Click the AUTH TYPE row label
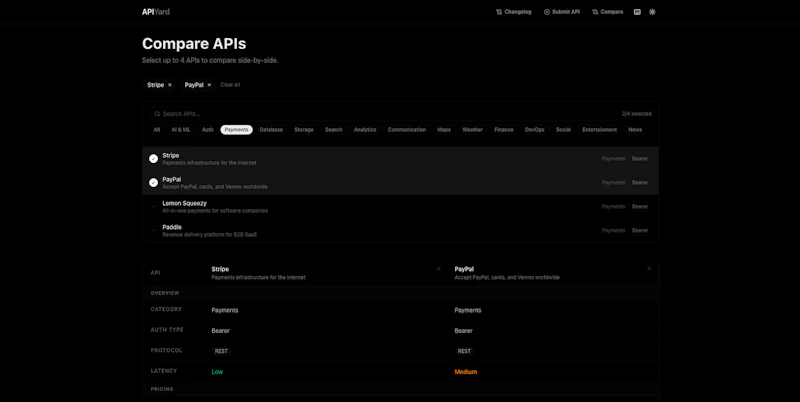This screenshot has width=800, height=402. point(167,330)
